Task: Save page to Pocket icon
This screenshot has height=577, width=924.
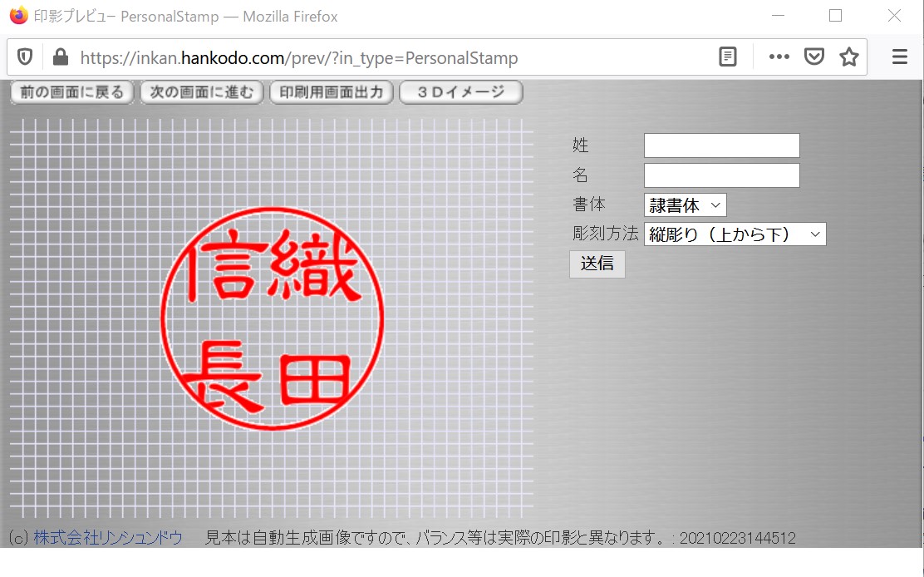Action: pos(814,57)
